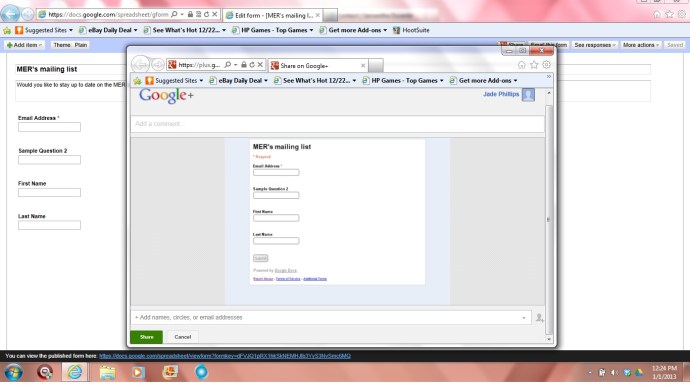
Task: Click the Add a comment field
Action: tap(337, 124)
